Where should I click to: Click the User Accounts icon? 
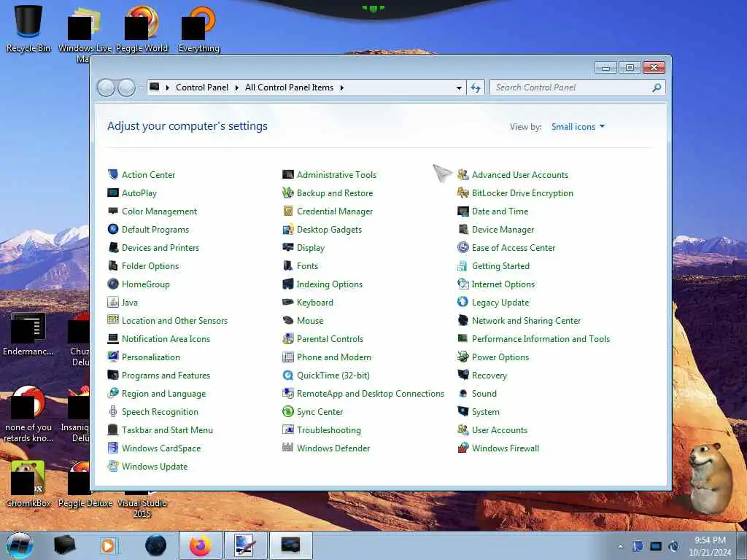(x=463, y=429)
